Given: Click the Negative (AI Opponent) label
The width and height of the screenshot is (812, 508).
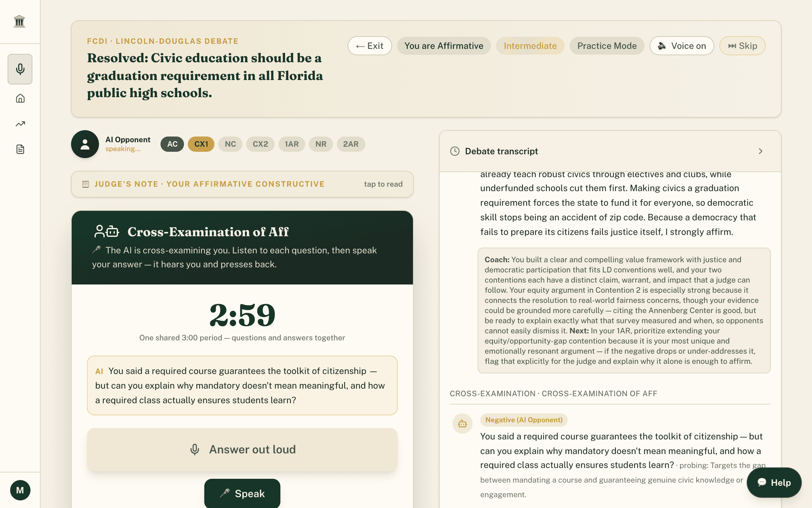Looking at the screenshot, I should click(x=524, y=420).
